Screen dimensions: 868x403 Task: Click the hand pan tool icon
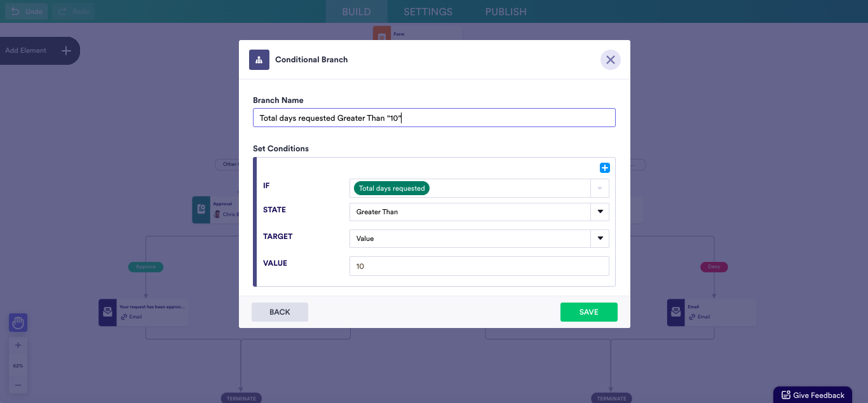click(18, 323)
